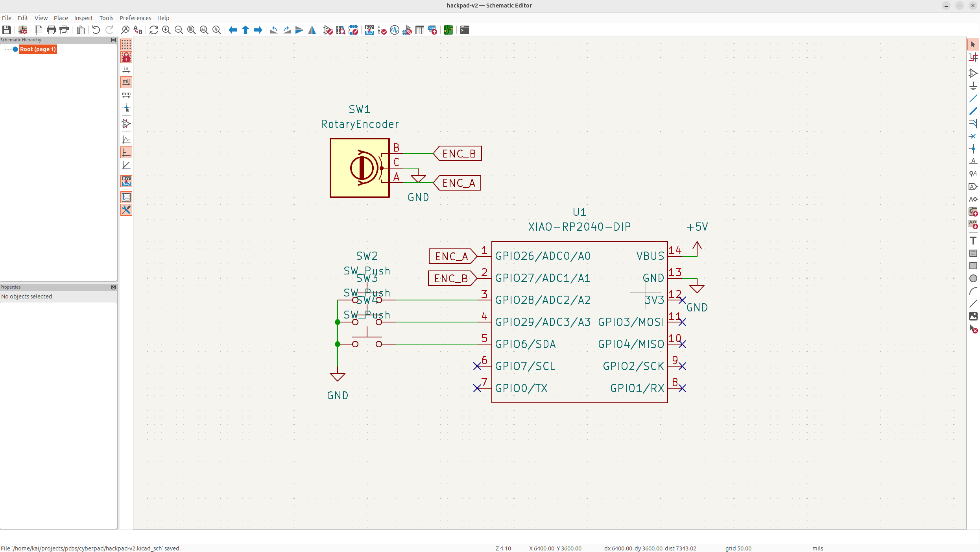Run the electrical rules checker
The image size is (980, 552).
[382, 30]
